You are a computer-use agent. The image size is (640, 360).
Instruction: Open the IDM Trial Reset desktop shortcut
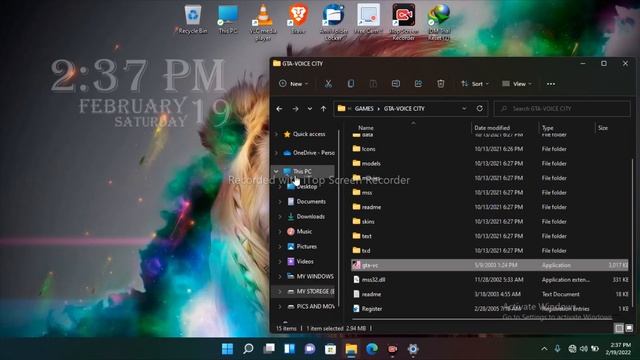[439, 22]
